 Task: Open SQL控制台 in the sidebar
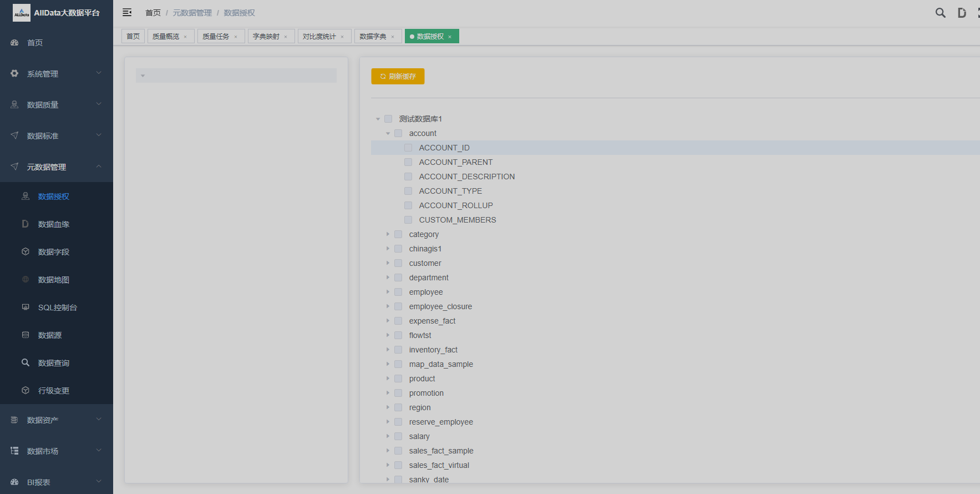57,308
